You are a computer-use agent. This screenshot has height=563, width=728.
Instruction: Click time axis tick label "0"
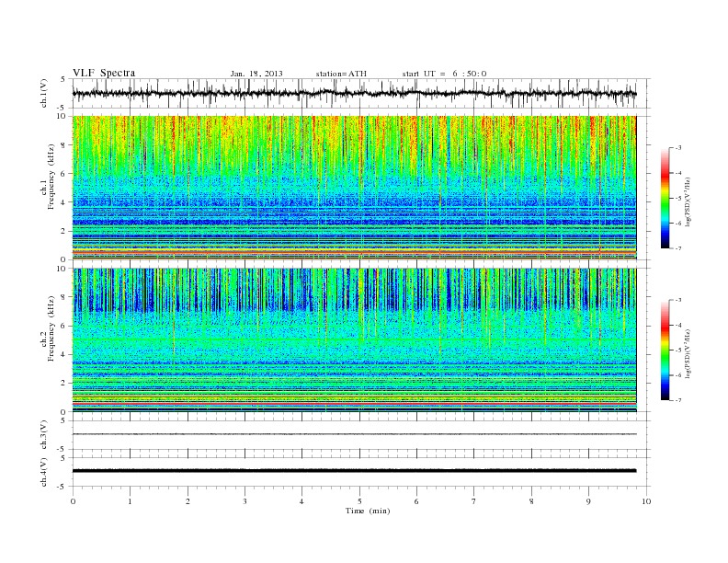coord(73,501)
